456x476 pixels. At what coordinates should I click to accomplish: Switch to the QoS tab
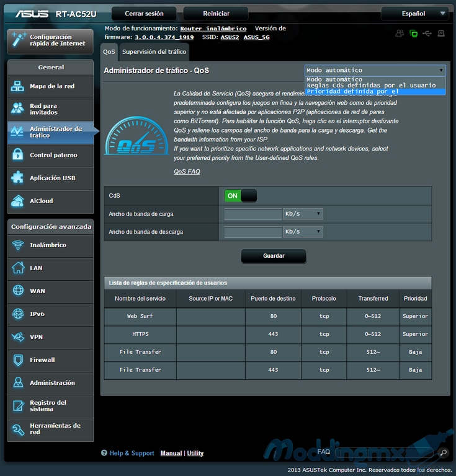(109, 52)
